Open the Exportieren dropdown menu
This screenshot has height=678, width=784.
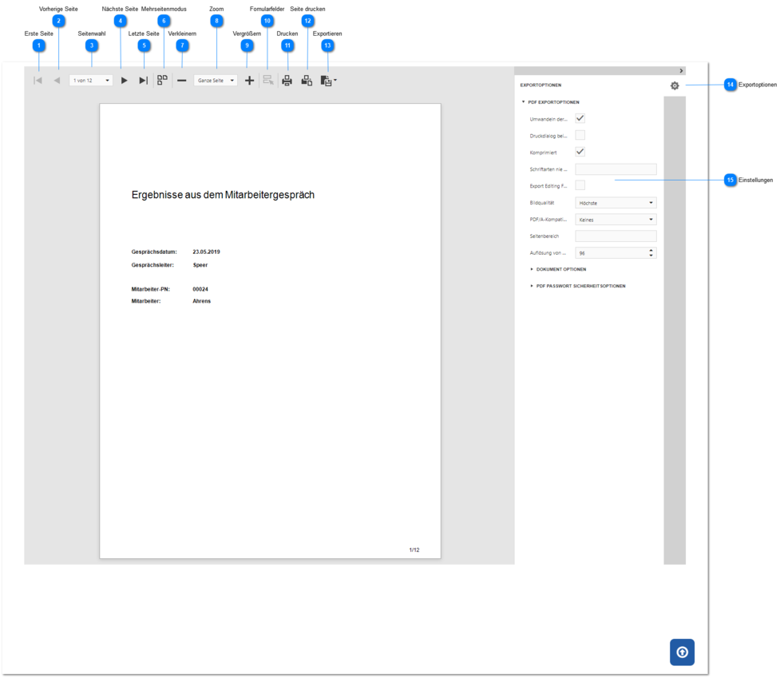[x=328, y=81]
